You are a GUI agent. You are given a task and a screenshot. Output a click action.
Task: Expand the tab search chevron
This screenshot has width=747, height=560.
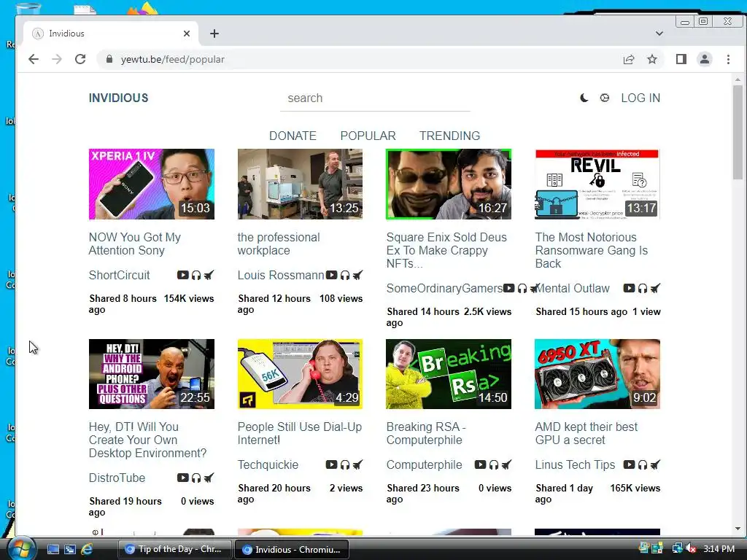coord(659,34)
